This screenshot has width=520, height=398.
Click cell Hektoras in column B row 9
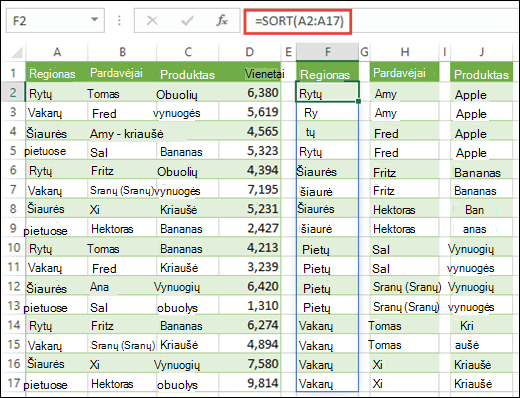(x=122, y=228)
